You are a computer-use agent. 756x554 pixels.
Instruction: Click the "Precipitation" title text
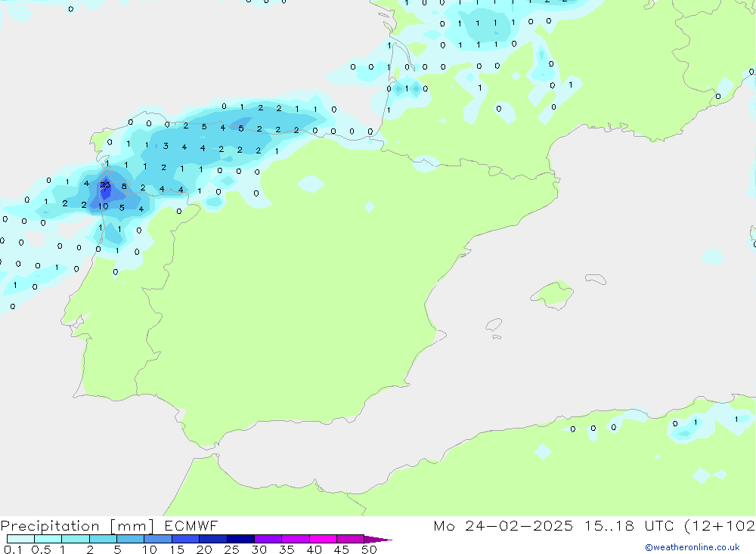tap(50, 526)
